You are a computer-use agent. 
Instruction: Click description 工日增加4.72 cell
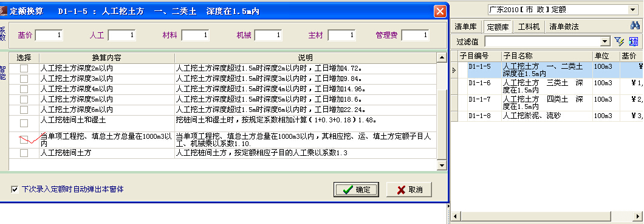pyautogui.click(x=306, y=68)
